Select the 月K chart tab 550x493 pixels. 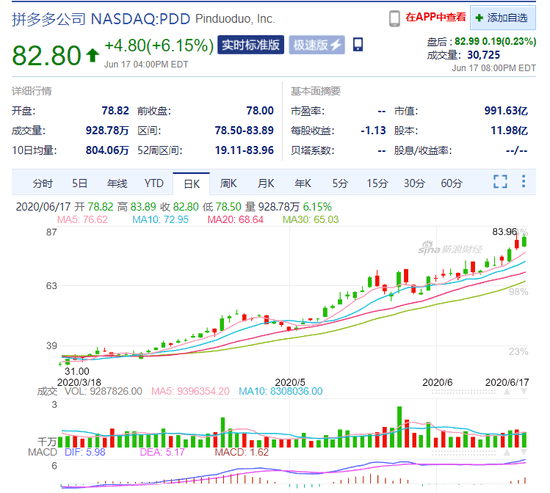(x=266, y=183)
